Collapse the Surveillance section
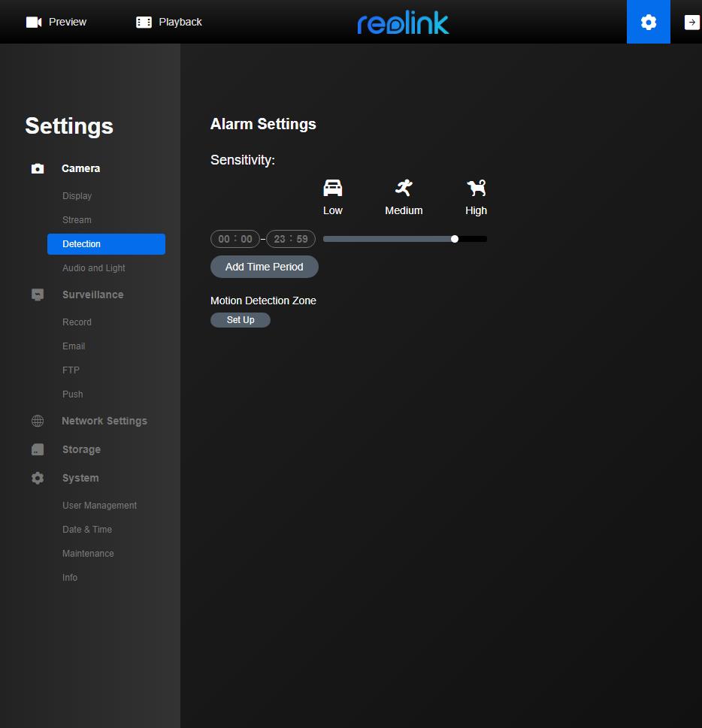 point(92,295)
